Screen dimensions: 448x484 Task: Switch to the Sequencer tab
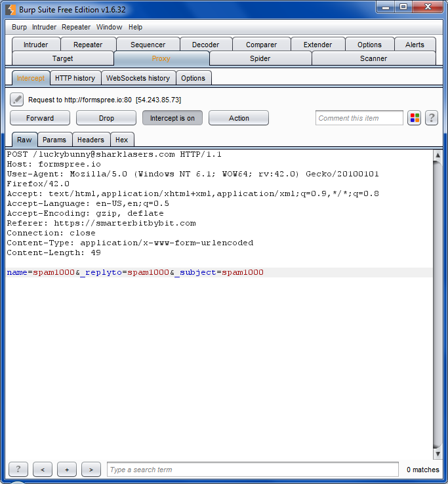[x=148, y=45]
